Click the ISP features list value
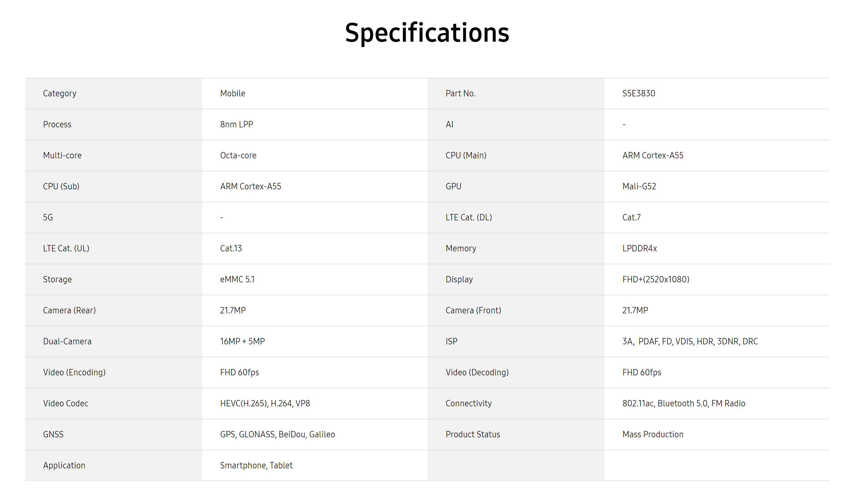 click(x=690, y=341)
